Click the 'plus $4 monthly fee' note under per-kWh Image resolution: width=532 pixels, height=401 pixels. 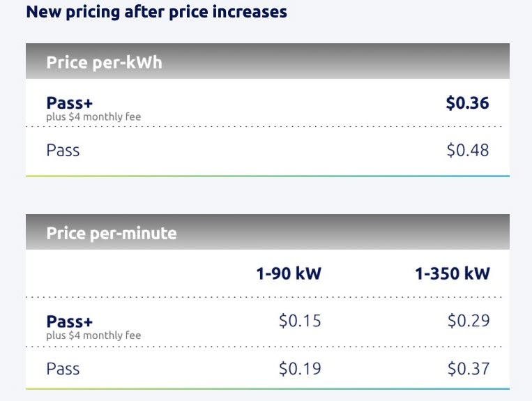tap(93, 117)
